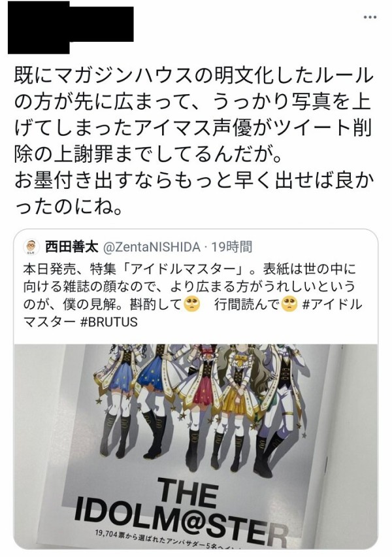
Task: Open the 19時間 timestamp of quoted tweet
Action: pyautogui.click(x=231, y=246)
